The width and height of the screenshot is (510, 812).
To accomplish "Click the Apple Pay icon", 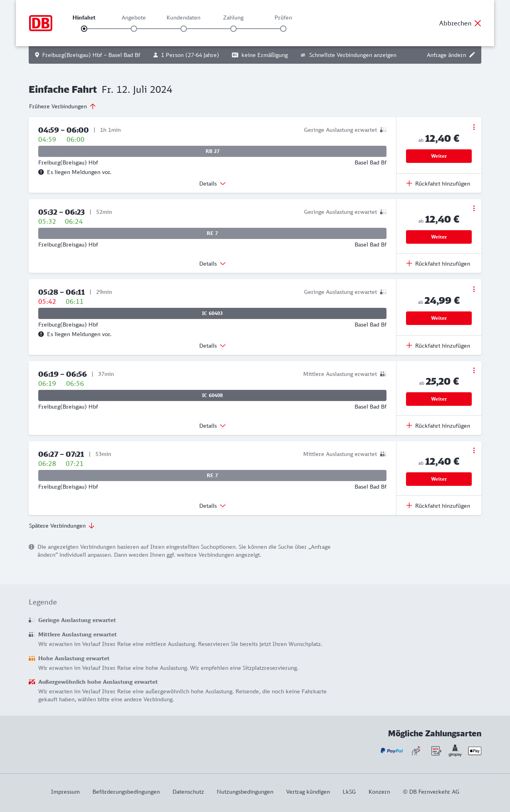I will pos(475,751).
